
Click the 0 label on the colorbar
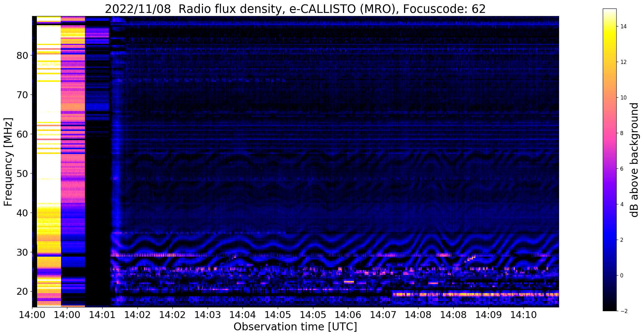(621, 276)
